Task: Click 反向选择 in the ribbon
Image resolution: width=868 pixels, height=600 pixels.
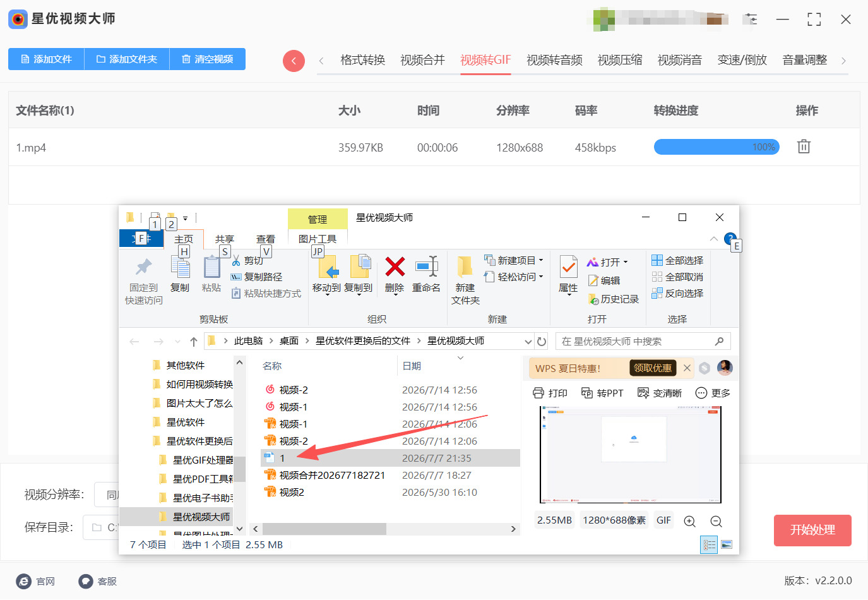Action: [677, 293]
